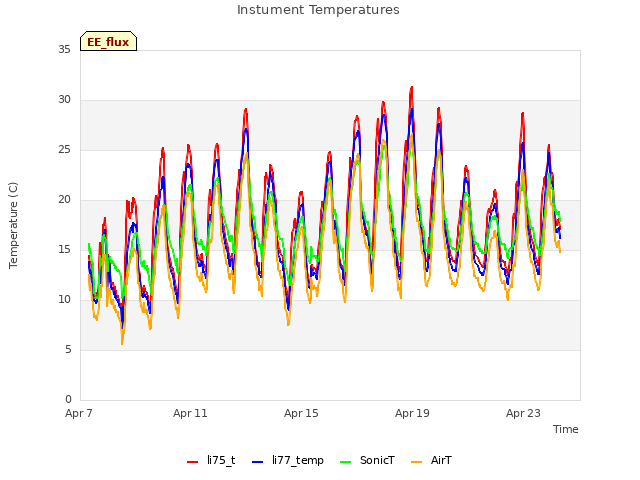This screenshot has width=640, height=480.
Task: Click the 30 y-axis tick label
Action: [x=64, y=100]
